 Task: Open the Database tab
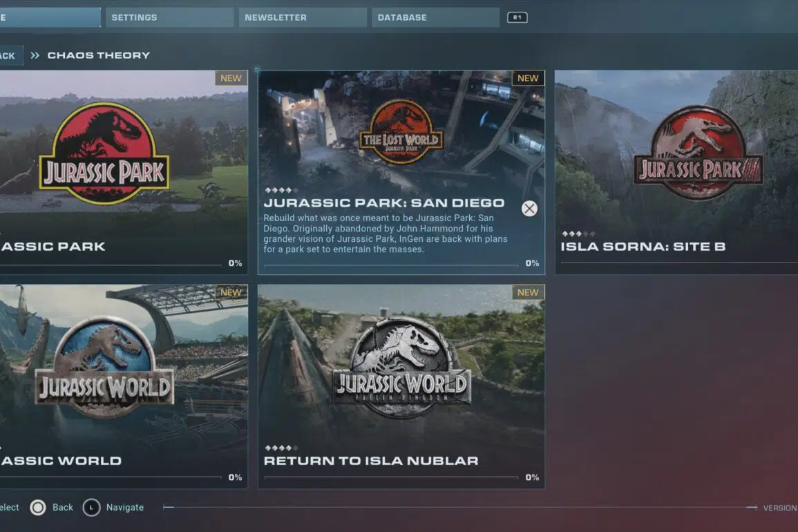click(x=436, y=17)
